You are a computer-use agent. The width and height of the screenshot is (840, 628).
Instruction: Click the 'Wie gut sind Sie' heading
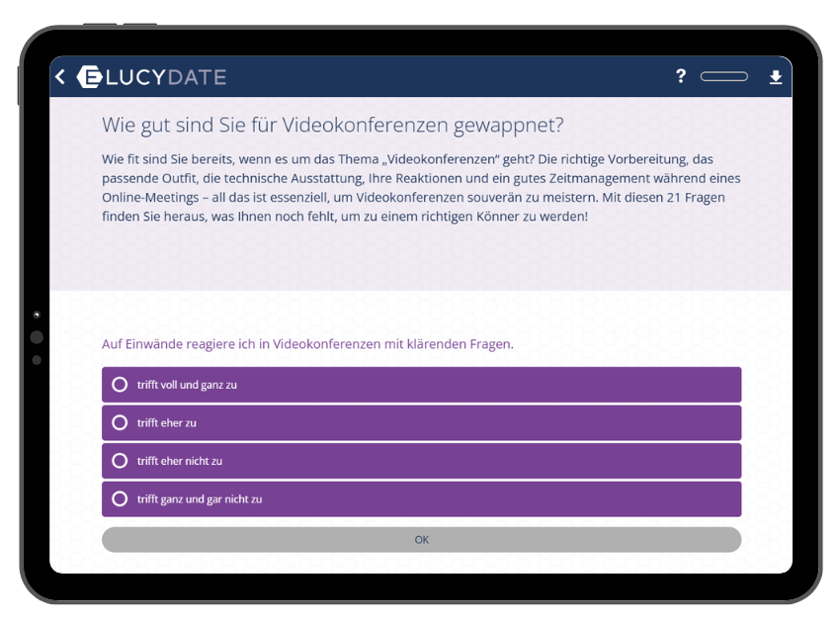(x=333, y=126)
